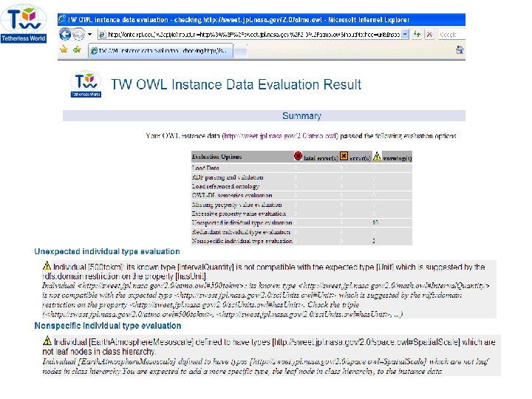Click the TW logo beside the page heading
The height and width of the screenshot is (399, 532).
point(86,83)
